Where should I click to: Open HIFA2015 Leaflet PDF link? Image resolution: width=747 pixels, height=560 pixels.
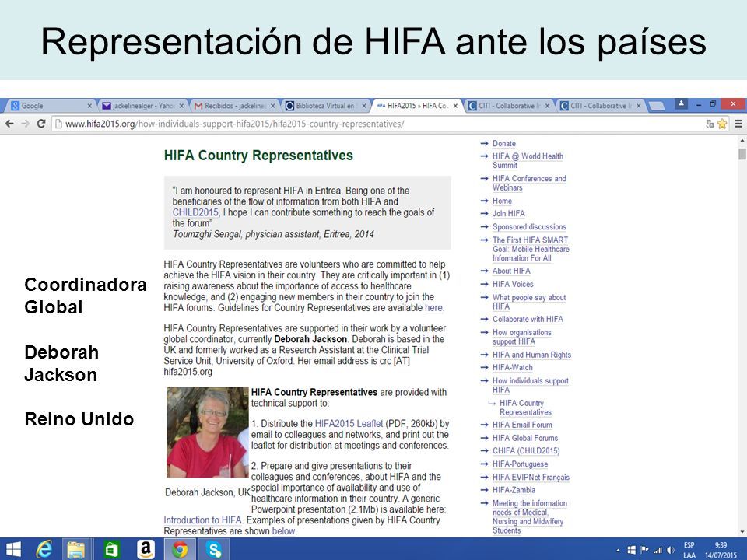tap(349, 423)
